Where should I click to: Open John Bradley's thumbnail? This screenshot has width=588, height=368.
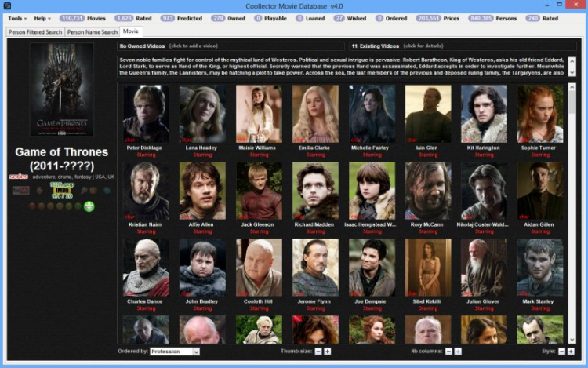pos(202,268)
